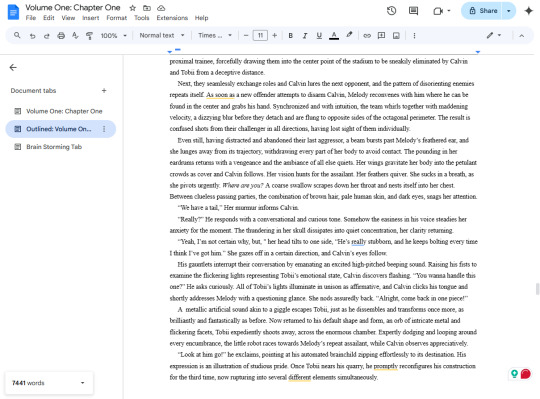Check the cloud save status icon

coord(161,8)
